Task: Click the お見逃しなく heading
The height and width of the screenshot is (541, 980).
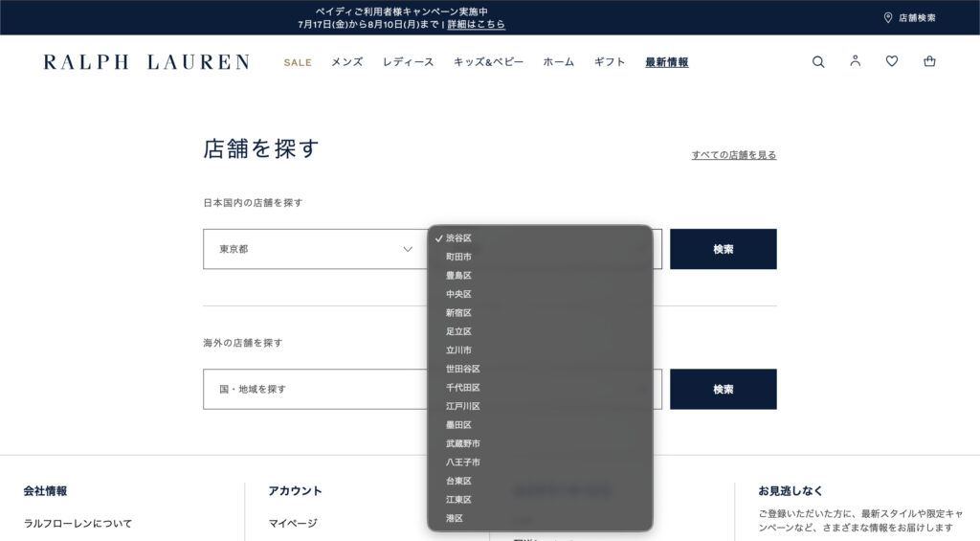Action: [791, 491]
